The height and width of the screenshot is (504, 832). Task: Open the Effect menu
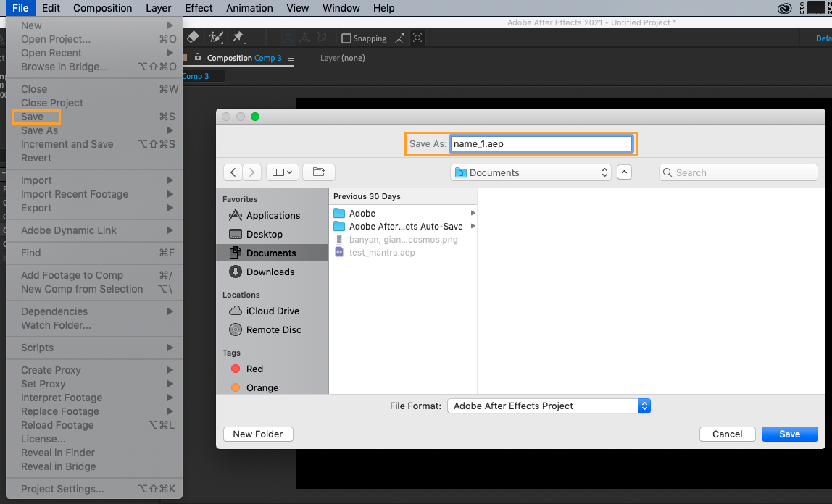click(x=199, y=8)
